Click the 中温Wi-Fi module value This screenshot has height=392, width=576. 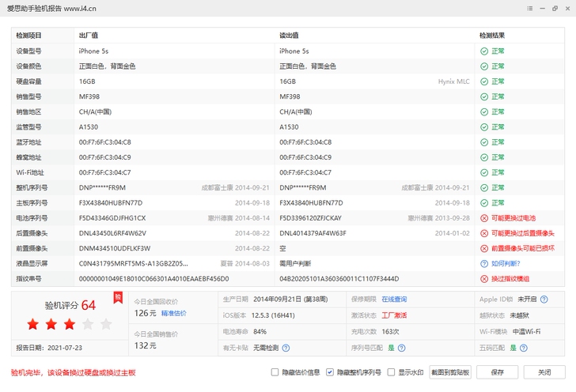point(526,332)
